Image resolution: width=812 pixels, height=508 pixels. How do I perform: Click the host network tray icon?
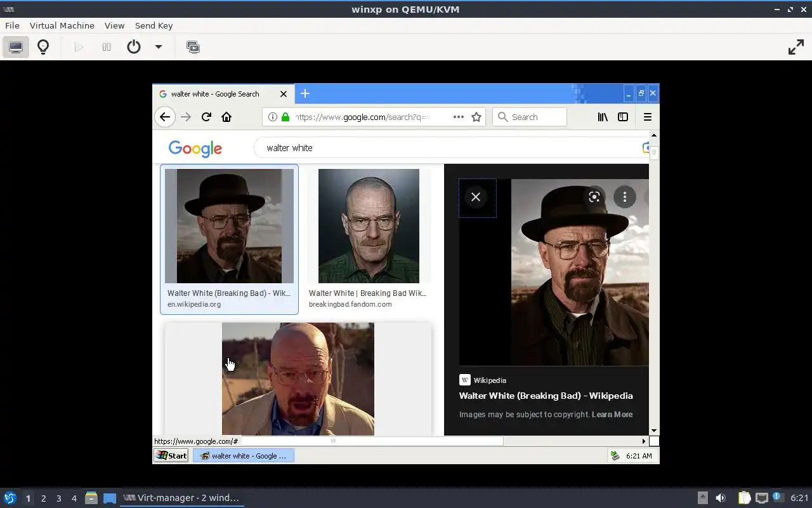[x=761, y=498]
